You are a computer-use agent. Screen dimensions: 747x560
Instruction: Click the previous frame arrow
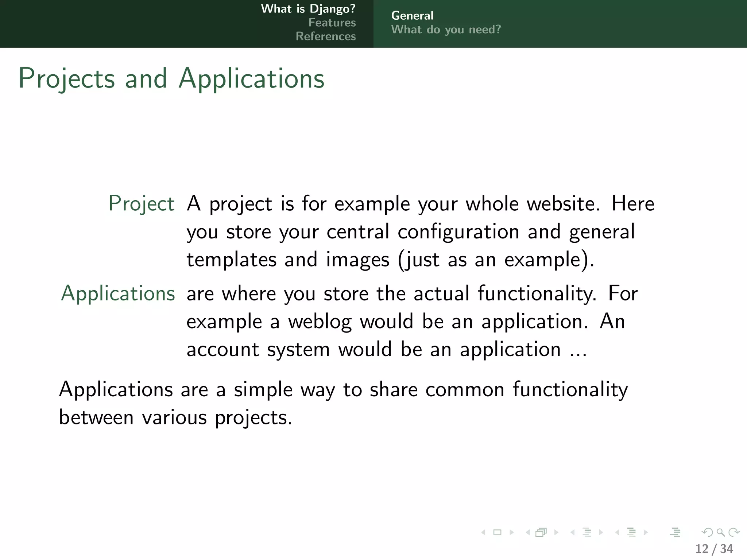(528, 533)
